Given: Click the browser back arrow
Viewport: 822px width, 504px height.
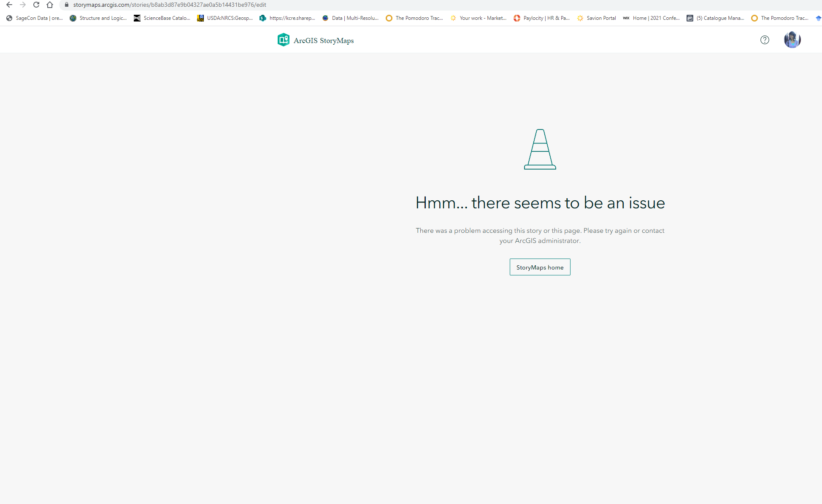Looking at the screenshot, I should point(9,5).
